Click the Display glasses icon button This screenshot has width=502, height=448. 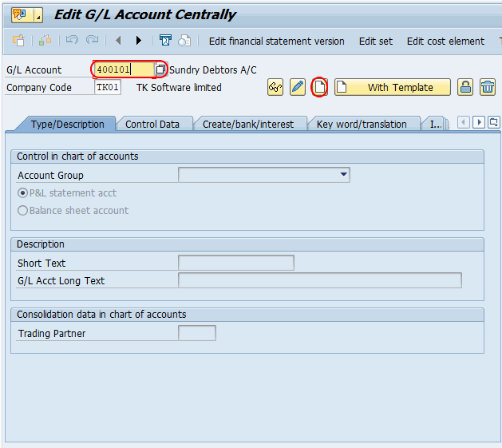point(275,87)
